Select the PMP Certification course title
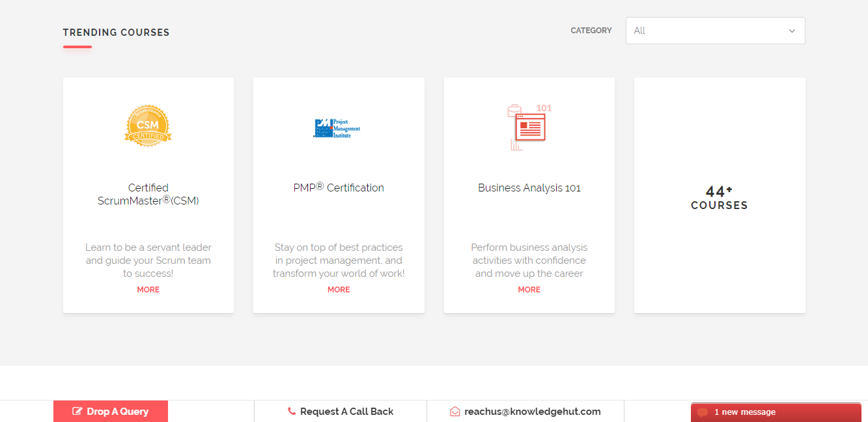 coord(338,188)
